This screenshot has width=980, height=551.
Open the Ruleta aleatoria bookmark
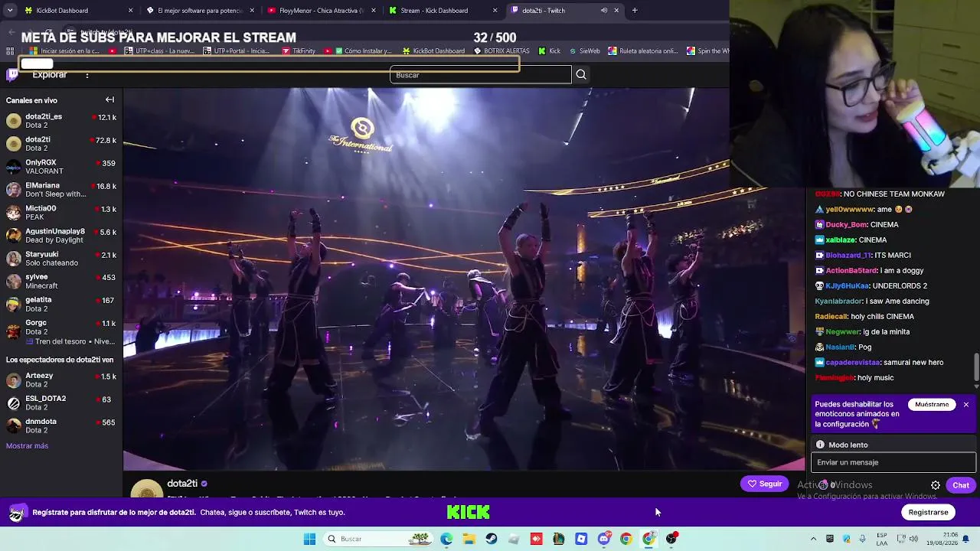click(642, 51)
